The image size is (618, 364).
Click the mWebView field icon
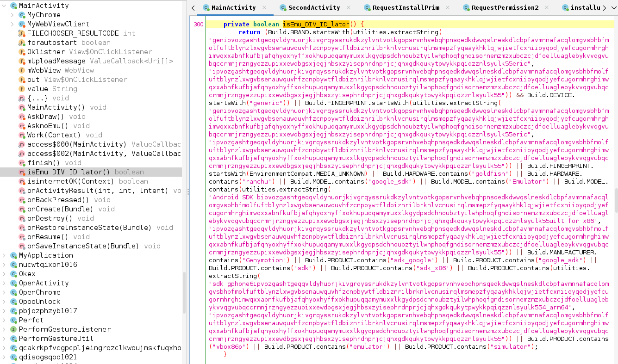coord(21,70)
